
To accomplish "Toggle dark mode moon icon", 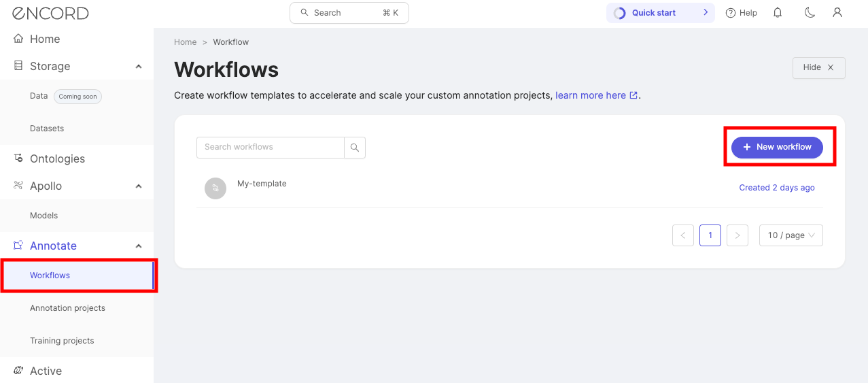I will 809,13.
